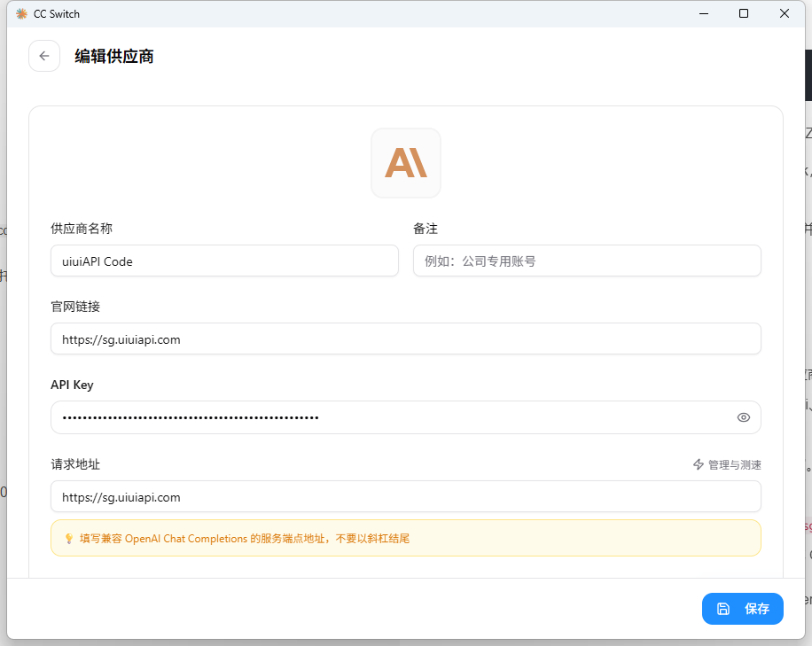Select the 官网链接 input showing https://sg.uiuiapi.com
The width and height of the screenshot is (812, 646).
(x=405, y=339)
